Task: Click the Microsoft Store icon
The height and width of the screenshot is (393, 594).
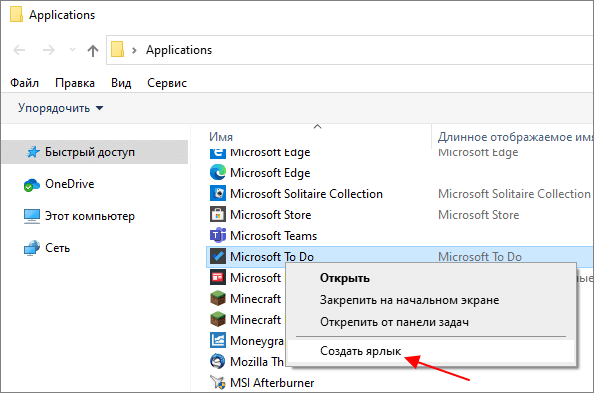Action: click(218, 214)
